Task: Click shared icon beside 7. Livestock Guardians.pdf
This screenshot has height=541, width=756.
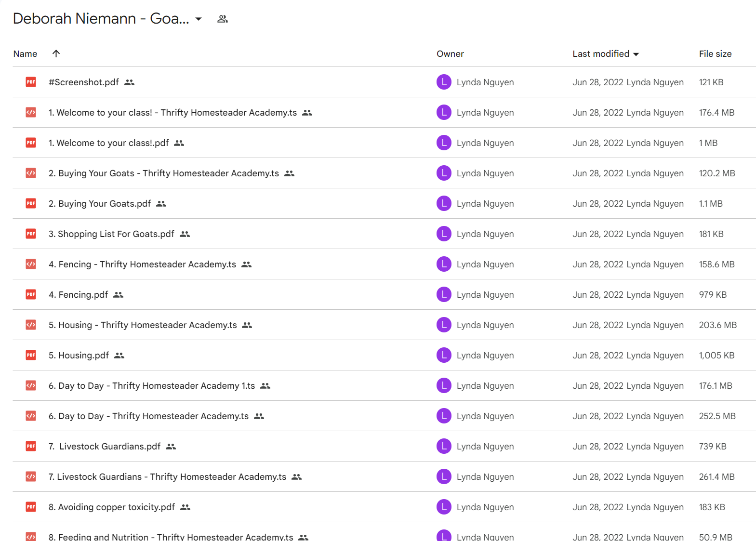Action: pos(171,447)
